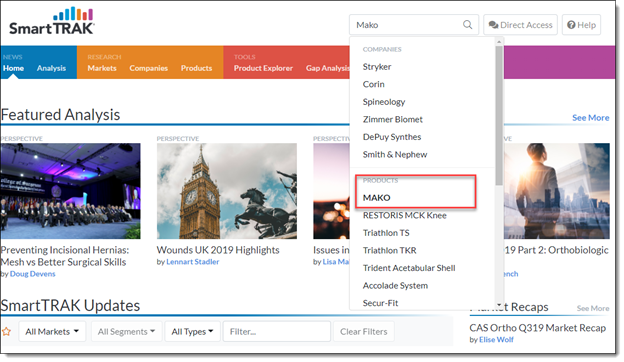Image resolution: width=624 pixels, height=362 pixels.
Task: Open Wounds UK 2019 Highlights article
Action: [x=218, y=250]
